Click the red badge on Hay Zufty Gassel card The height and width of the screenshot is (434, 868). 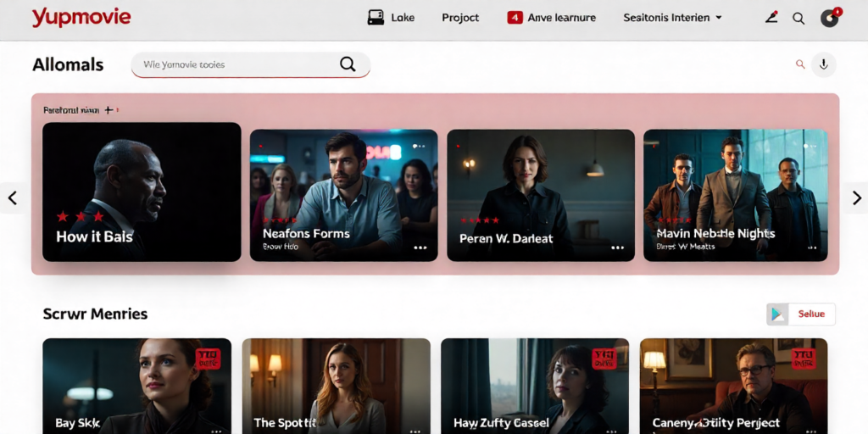[x=604, y=359]
